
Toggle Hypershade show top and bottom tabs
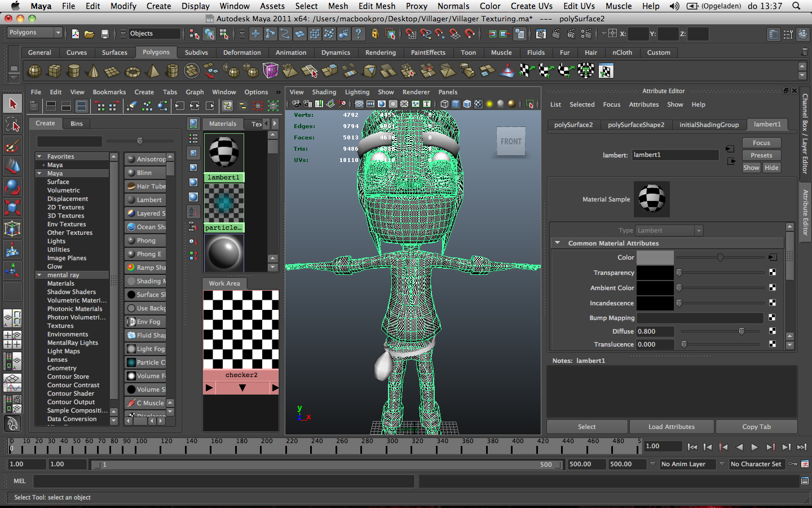(x=82, y=106)
